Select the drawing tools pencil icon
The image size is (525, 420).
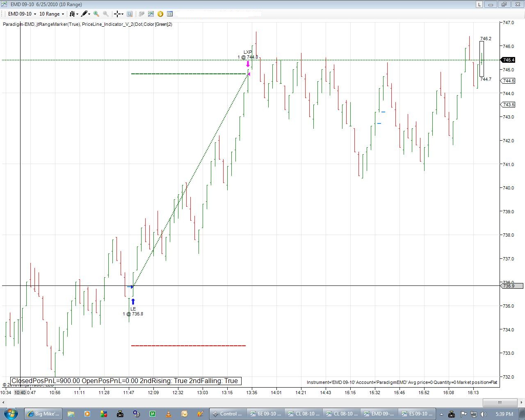click(x=84, y=14)
